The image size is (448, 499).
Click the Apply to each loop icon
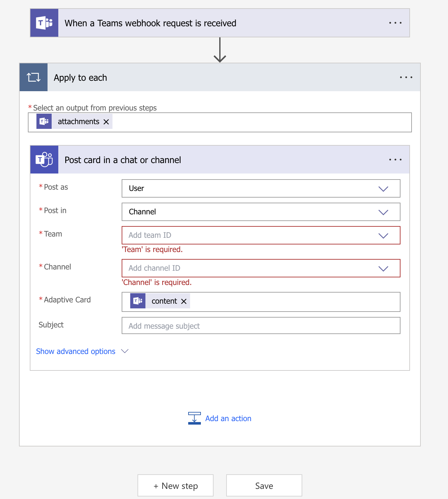click(34, 77)
